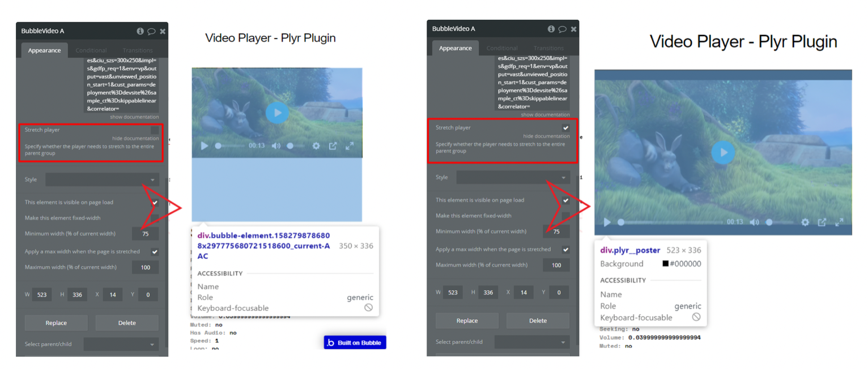Click volume slider on small video player

[296, 145]
